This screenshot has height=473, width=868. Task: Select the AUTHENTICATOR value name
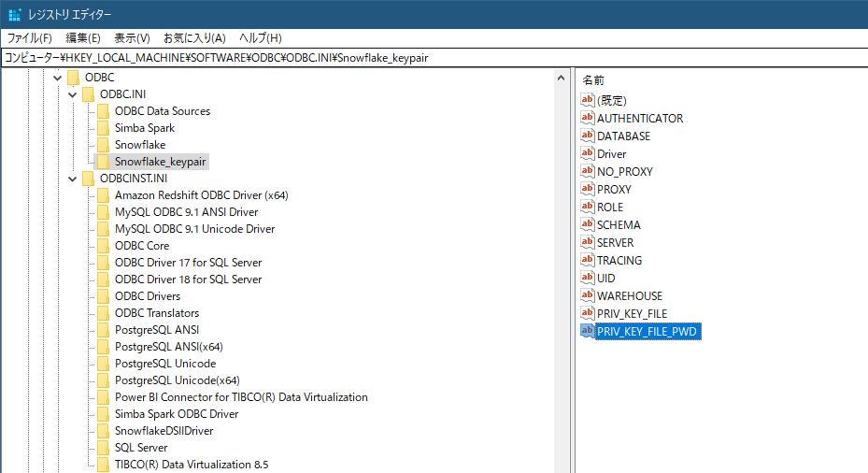click(x=640, y=118)
